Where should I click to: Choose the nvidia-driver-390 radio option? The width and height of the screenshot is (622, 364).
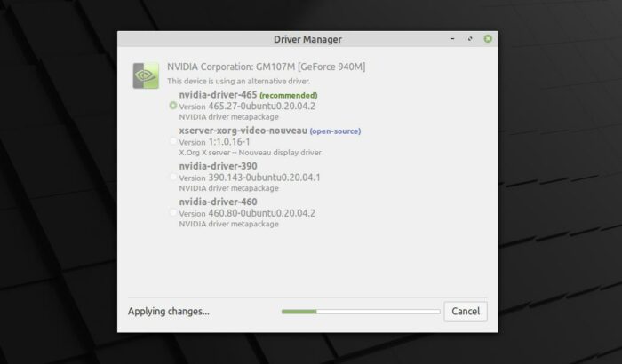coord(173,177)
